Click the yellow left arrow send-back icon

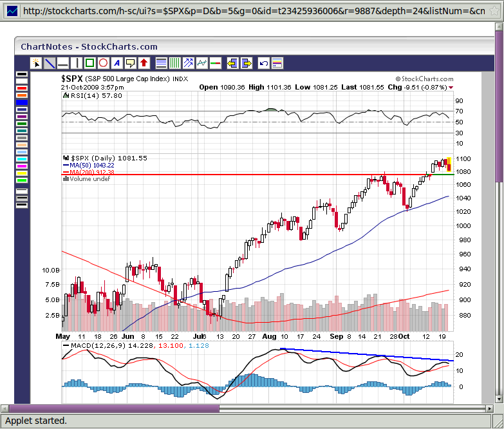232,63
